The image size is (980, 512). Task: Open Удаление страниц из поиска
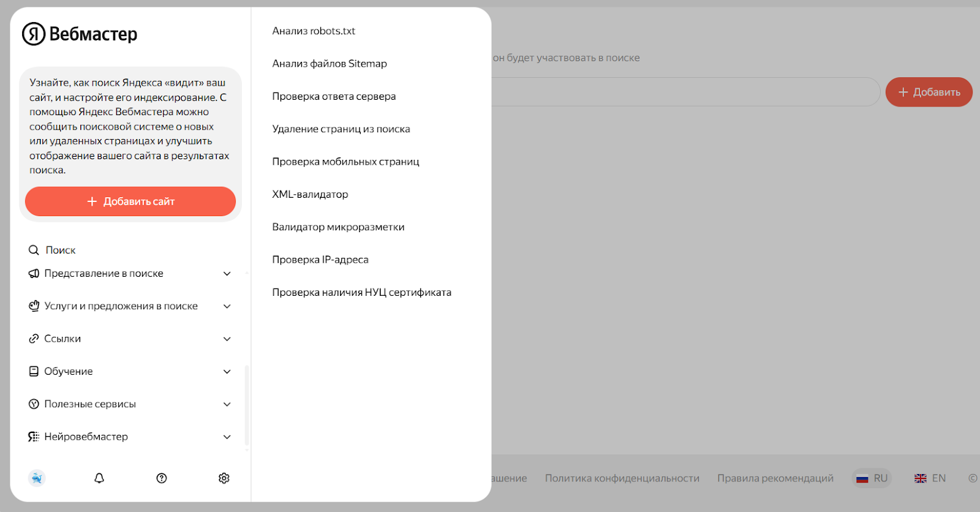coord(341,129)
